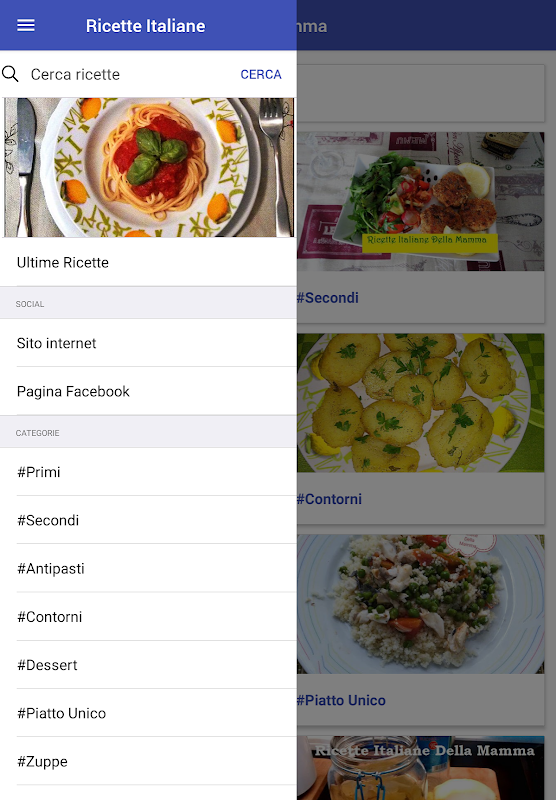
Task: Tap the roasted potatoes recipe photo
Action: [420, 403]
